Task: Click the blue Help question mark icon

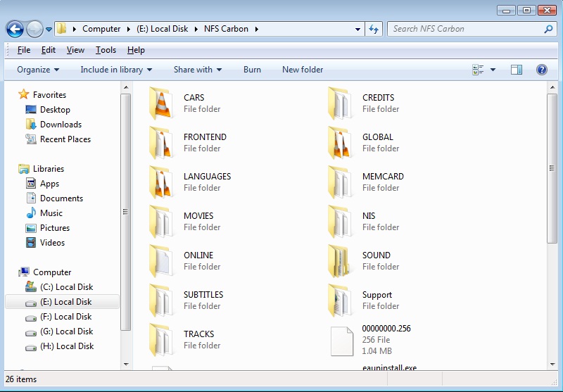Action: pyautogui.click(x=541, y=70)
